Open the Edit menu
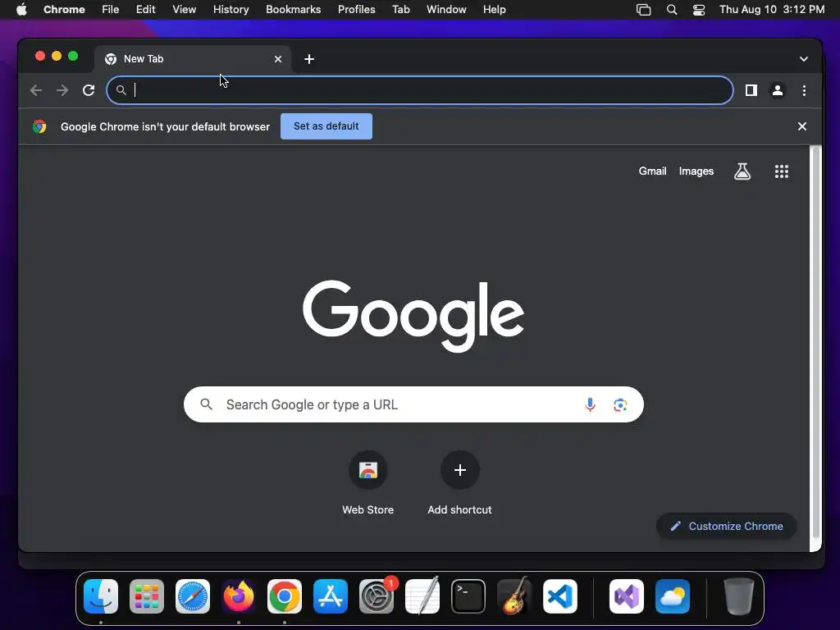The image size is (840, 630). pyautogui.click(x=146, y=10)
